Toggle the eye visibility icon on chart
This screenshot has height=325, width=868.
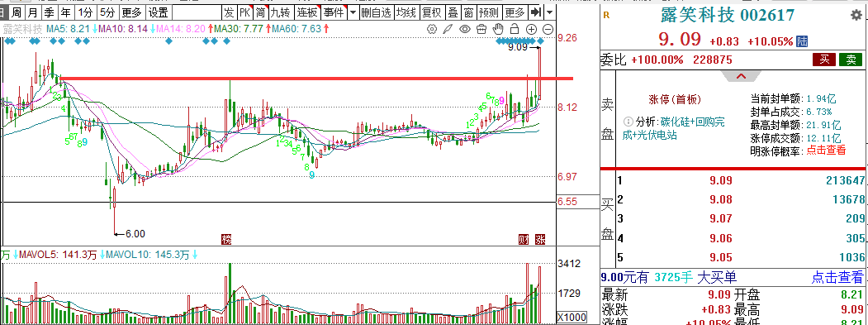point(465,29)
